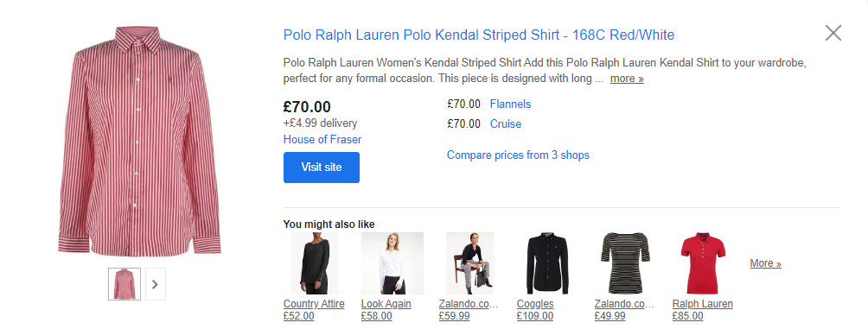View the Coggles black shirt image
Image resolution: width=868 pixels, height=329 pixels.
tap(547, 263)
